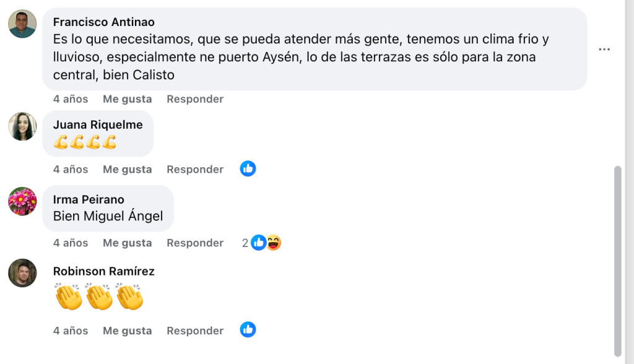Open Francisco Antinao's profile picture
Image resolution: width=634 pixels, height=364 pixels.
point(22,24)
